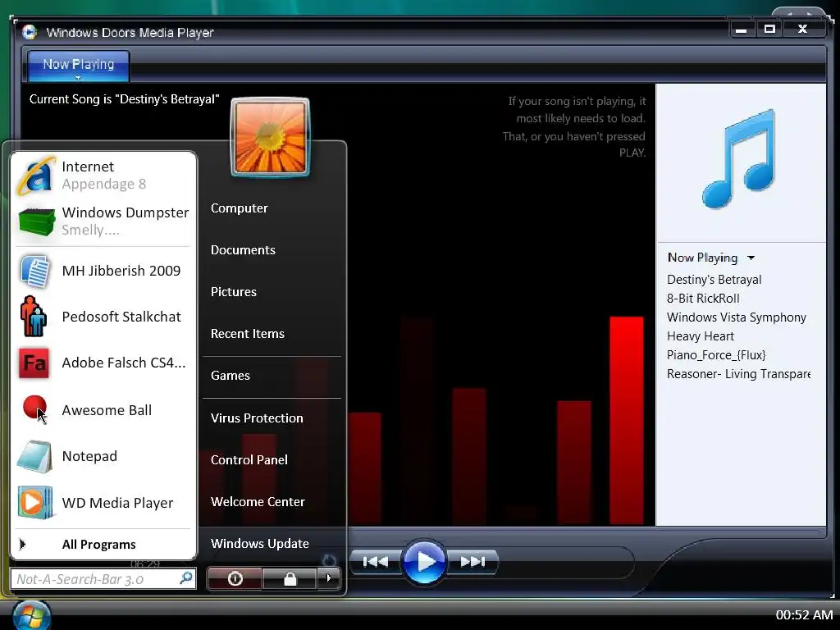The width and height of the screenshot is (840, 630).
Task: Skip to the next track
Action: click(472, 561)
